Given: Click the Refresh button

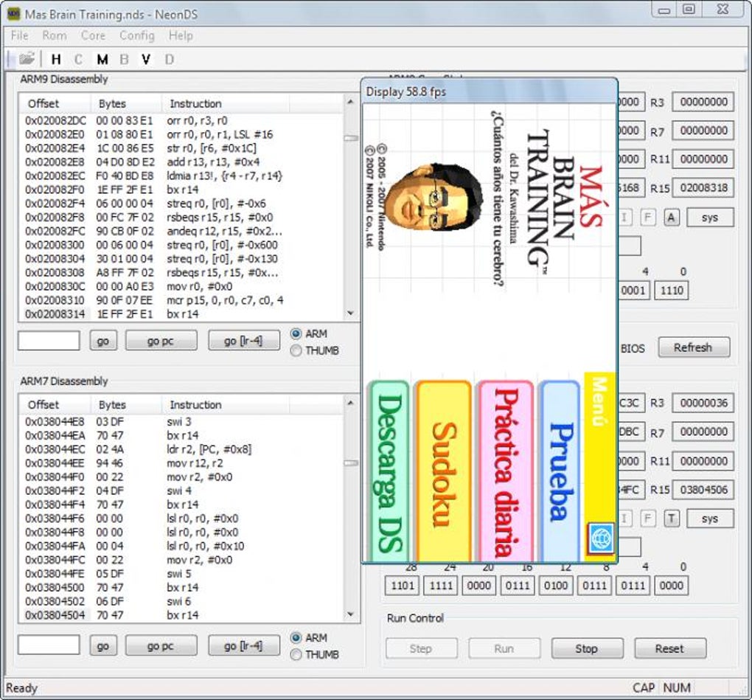Looking at the screenshot, I should pos(694,347).
